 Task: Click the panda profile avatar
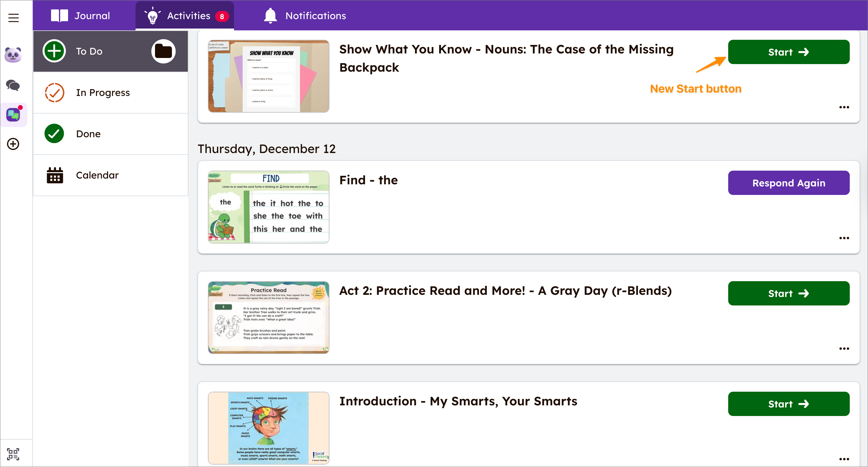click(13, 55)
